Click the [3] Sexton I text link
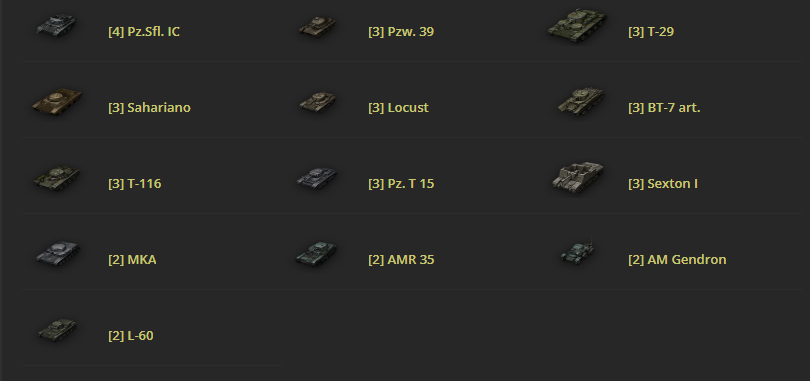This screenshot has width=810, height=381. [663, 183]
